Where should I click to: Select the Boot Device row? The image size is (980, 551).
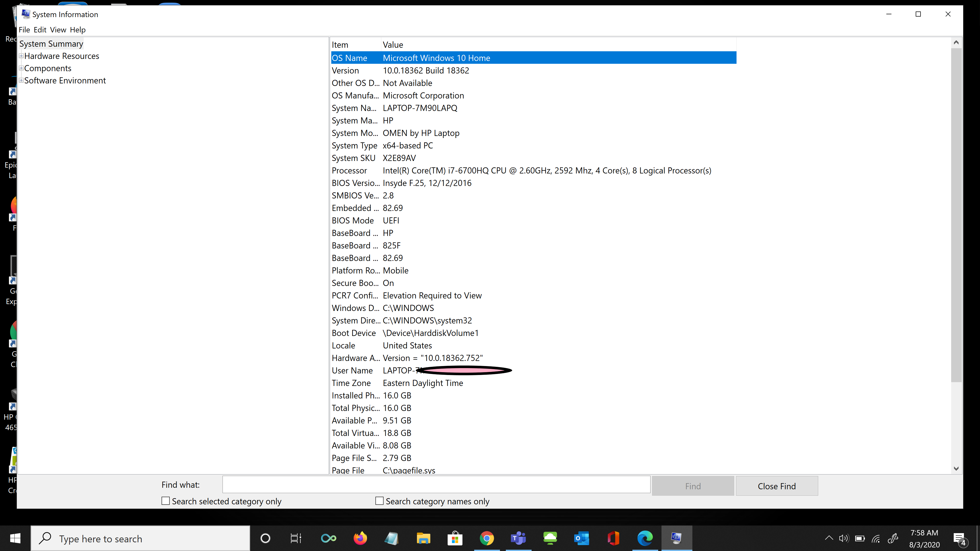pyautogui.click(x=533, y=333)
